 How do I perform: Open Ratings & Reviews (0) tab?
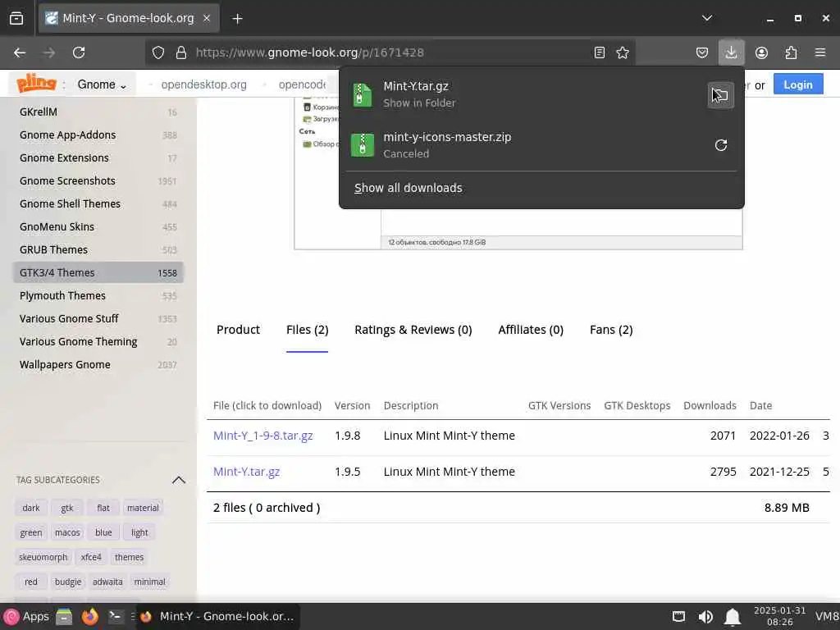413,330
